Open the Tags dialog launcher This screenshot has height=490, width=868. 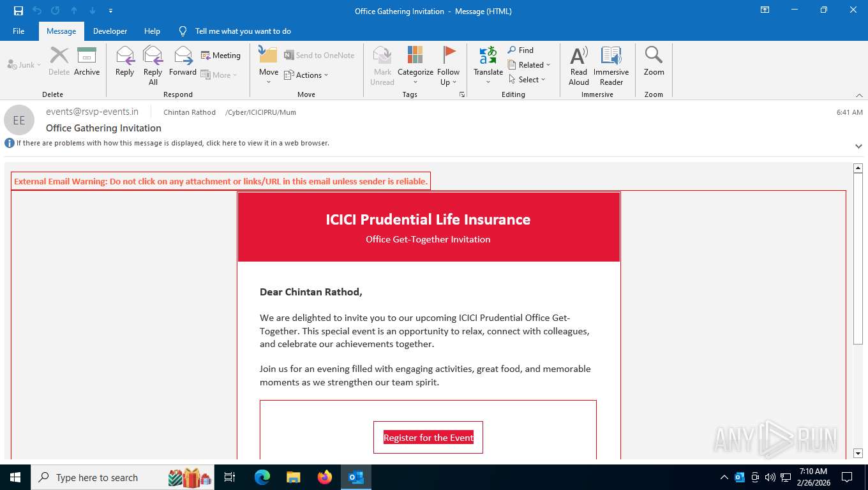point(462,94)
